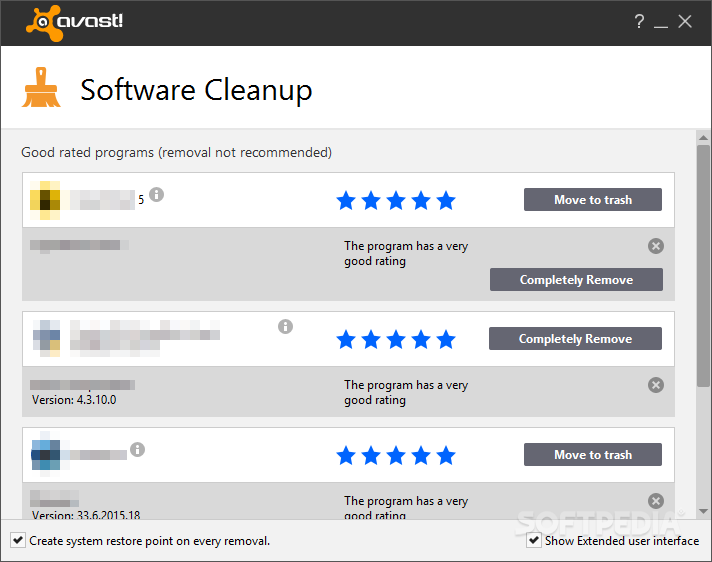The width and height of the screenshot is (712, 562).
Task: Click the pixelated icon of the second program
Action: click(x=46, y=338)
